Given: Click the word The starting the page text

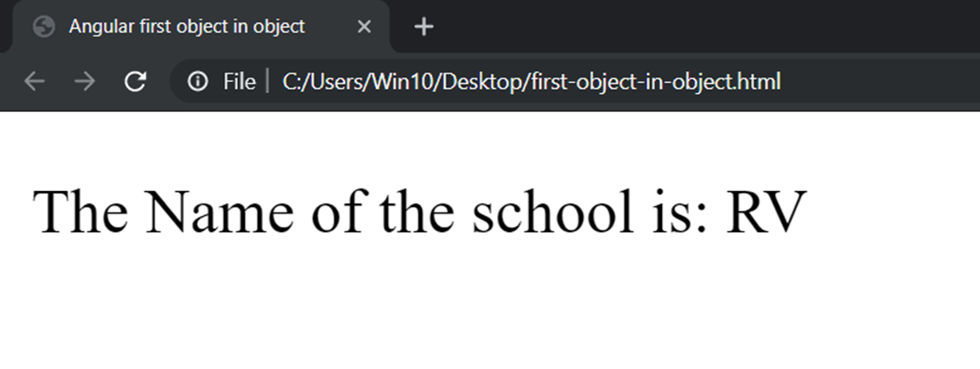Looking at the screenshot, I should tap(79, 211).
